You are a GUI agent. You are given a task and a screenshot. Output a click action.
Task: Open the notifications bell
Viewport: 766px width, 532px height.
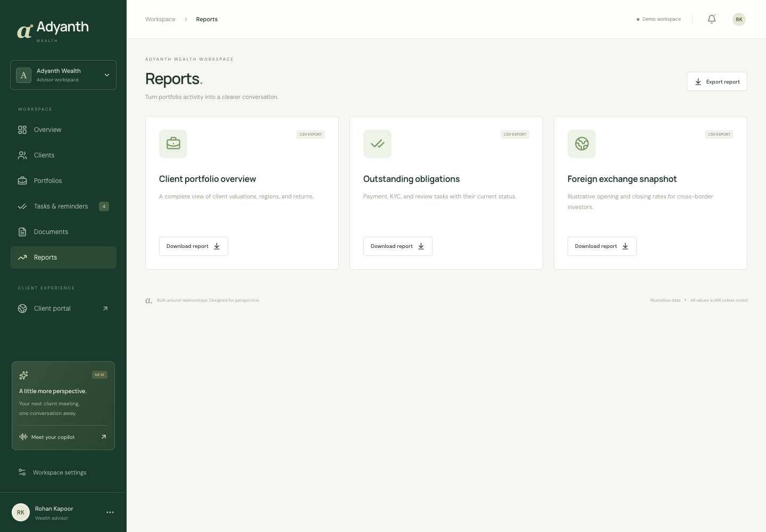point(712,19)
